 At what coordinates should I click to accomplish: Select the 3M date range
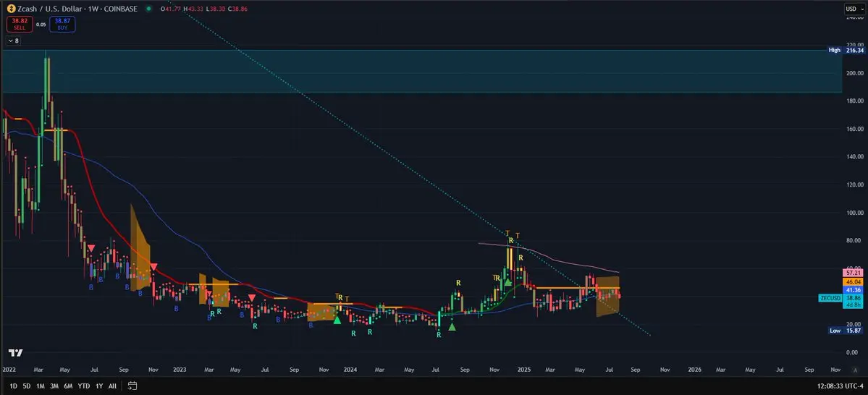pos(54,386)
